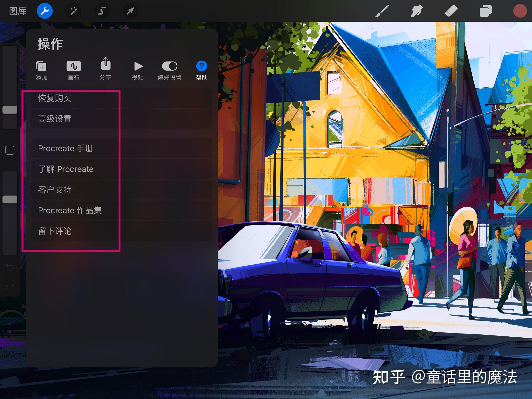
Task: Open the 分享 share menu
Action: [x=106, y=70]
